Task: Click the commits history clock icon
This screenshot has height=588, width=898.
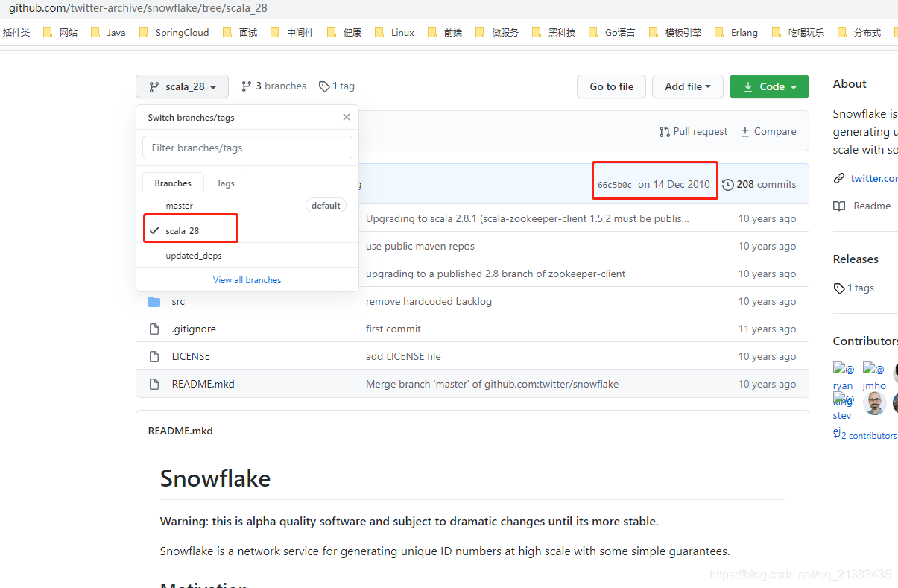Action: pyautogui.click(x=728, y=184)
